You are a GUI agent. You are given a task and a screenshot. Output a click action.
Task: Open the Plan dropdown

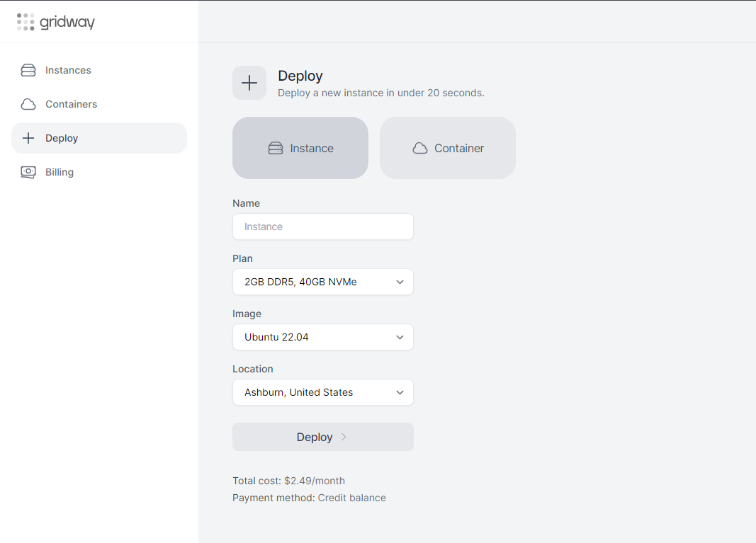point(322,282)
